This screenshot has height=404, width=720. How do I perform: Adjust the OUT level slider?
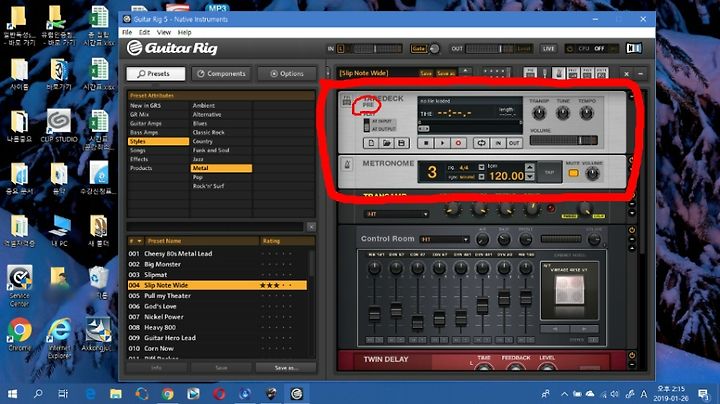(x=490, y=49)
